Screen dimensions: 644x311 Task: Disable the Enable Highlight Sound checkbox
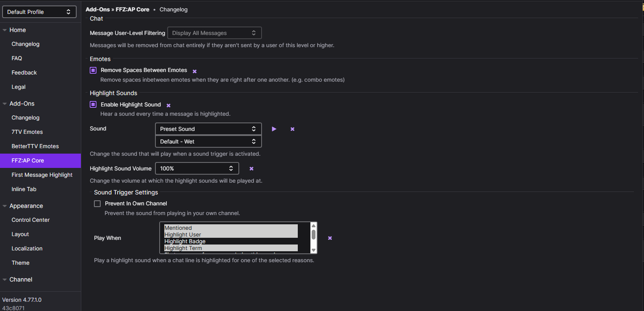pyautogui.click(x=93, y=104)
